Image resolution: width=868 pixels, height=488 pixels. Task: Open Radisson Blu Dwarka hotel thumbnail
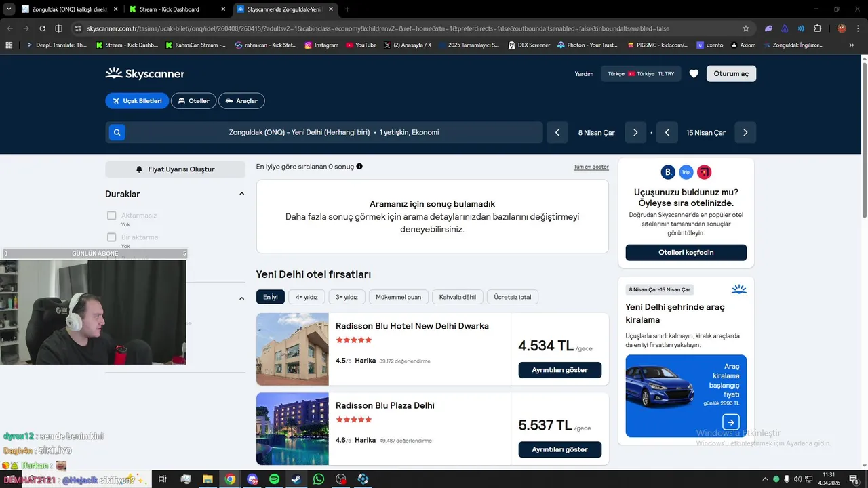[292, 350]
